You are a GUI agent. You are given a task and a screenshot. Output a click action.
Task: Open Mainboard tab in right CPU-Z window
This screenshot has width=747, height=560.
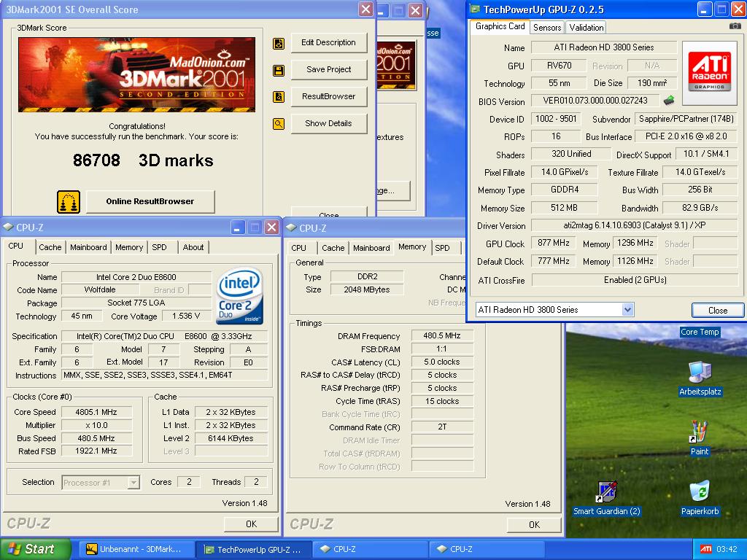click(371, 248)
